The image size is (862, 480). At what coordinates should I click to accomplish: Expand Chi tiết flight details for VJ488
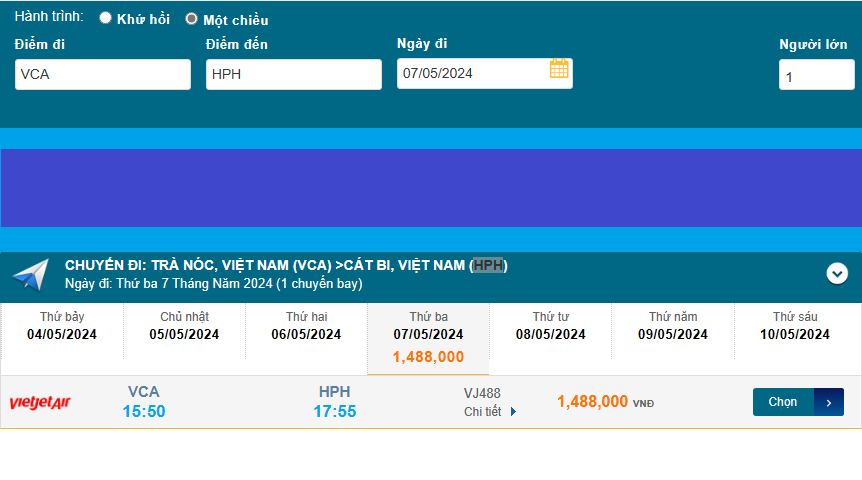[483, 411]
